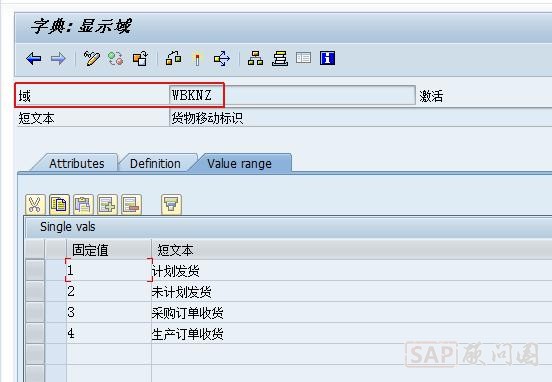Click the short text field 货物移动标识
552x382 pixels.
click(x=360, y=118)
